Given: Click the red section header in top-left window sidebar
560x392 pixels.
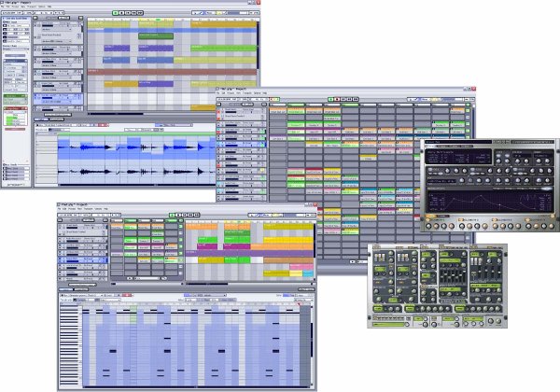Looking at the screenshot, I should (x=15, y=108).
